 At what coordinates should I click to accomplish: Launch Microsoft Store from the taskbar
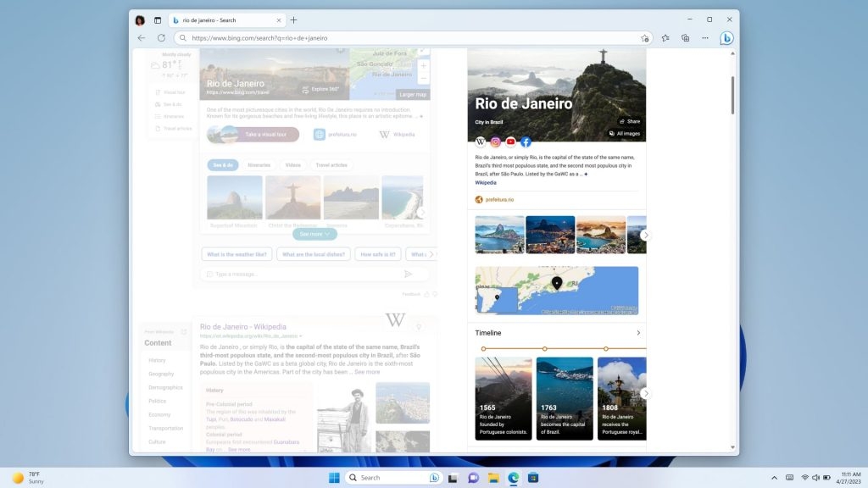[533, 477]
